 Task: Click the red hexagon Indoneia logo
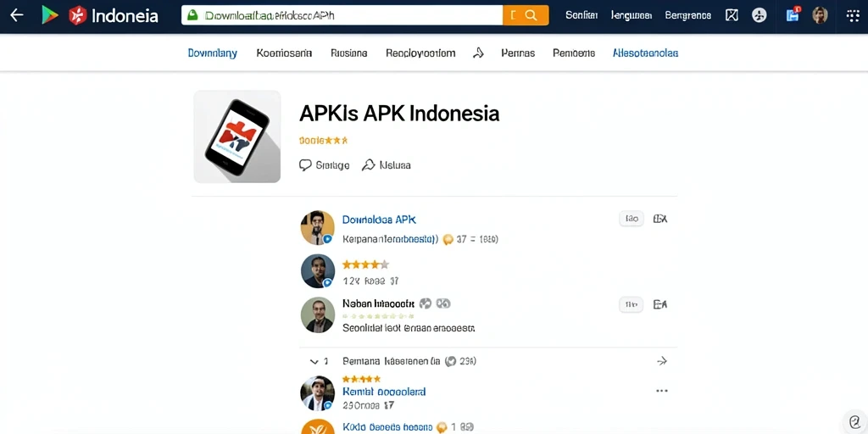pos(77,15)
